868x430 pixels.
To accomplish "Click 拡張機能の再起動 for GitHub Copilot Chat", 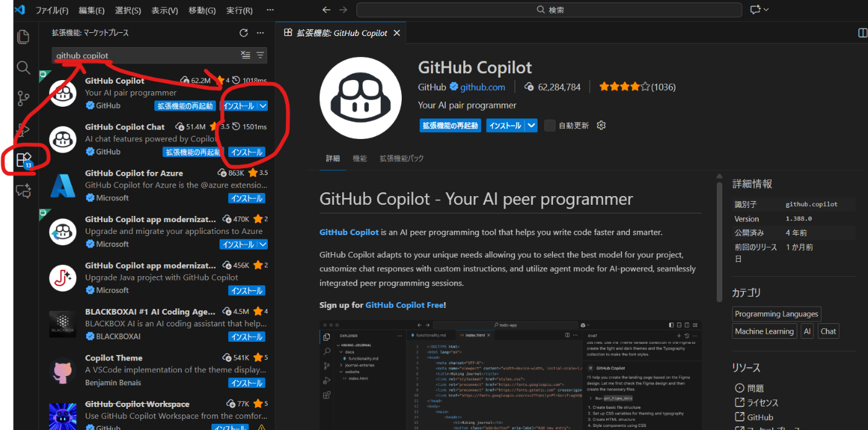I will 192,152.
